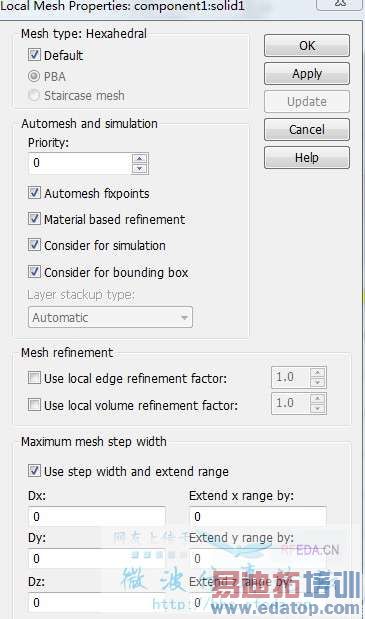Screen dimensions: 365x619
Task: Click the Dx input field
Action: tap(97, 517)
